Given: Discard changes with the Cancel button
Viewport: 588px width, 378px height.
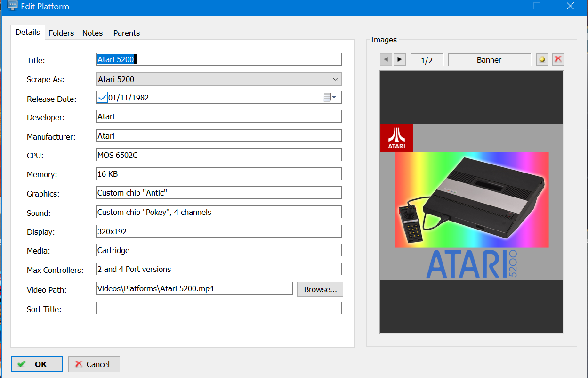Looking at the screenshot, I should click(x=94, y=364).
